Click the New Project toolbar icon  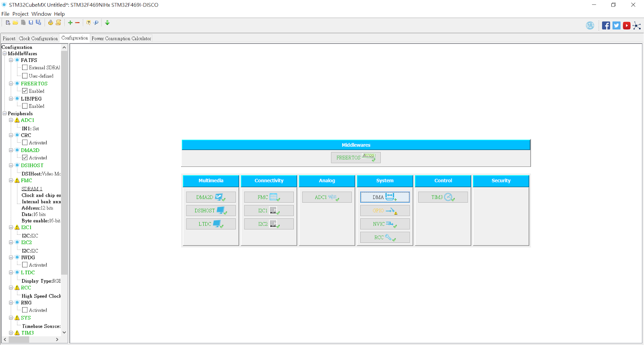coord(8,23)
